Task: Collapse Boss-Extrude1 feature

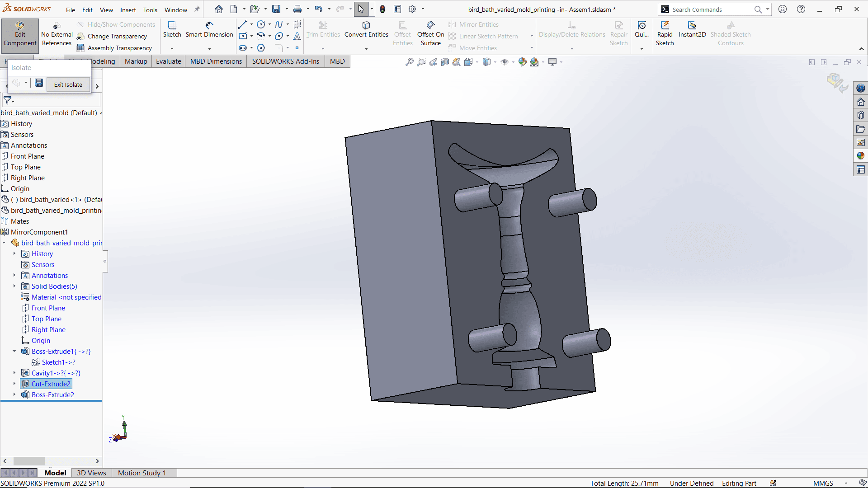Action: pos(14,352)
